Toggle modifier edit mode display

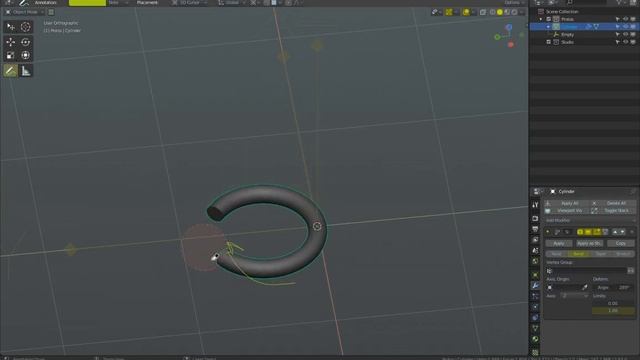tap(597, 232)
